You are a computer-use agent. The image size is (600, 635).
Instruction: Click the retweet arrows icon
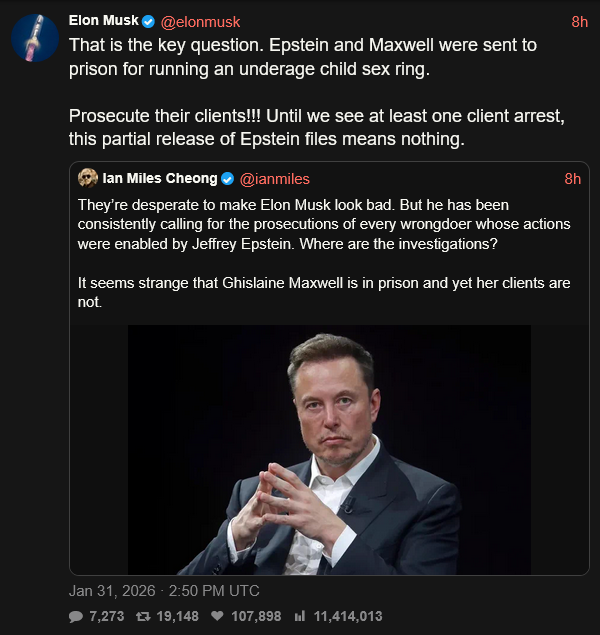[144, 616]
